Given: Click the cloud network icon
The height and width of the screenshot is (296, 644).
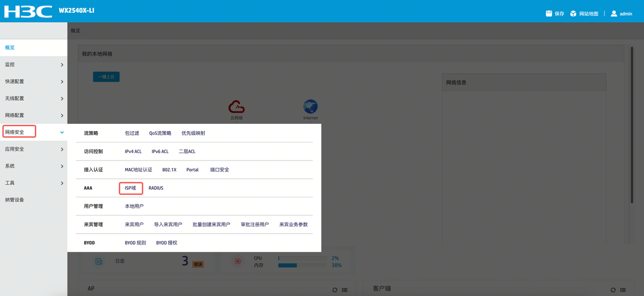Looking at the screenshot, I should (x=236, y=107).
